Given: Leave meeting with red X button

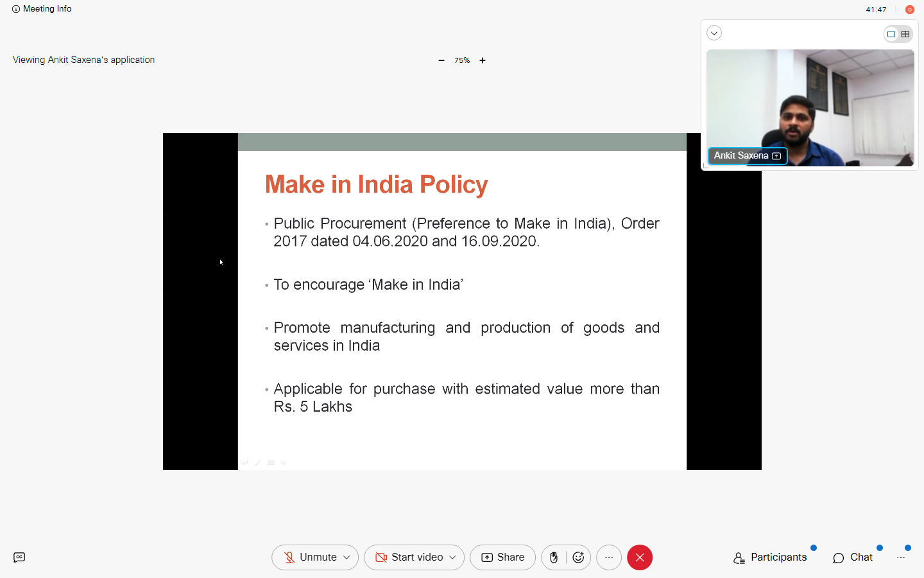Looking at the screenshot, I should 640,557.
